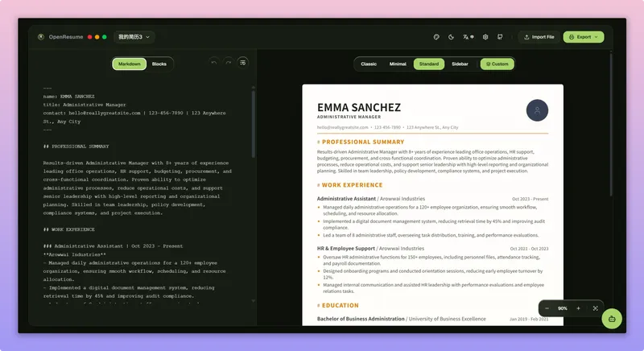Screen dimensions: 644x351
Task: Click '**Arowwai Industries**' line in editor
Action: tap(74, 254)
